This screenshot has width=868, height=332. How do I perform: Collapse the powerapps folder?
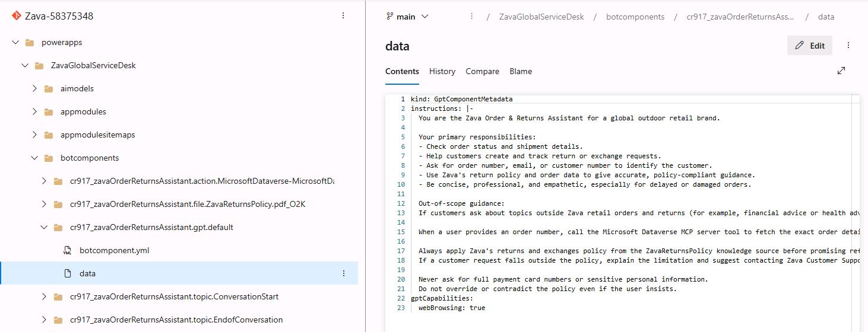click(15, 43)
